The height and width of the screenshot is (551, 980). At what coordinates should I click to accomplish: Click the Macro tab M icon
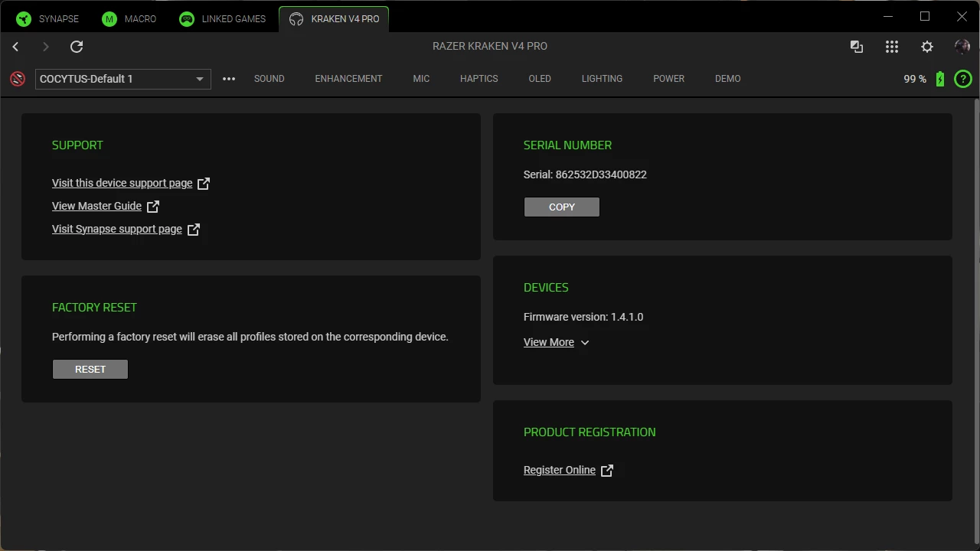(x=109, y=19)
